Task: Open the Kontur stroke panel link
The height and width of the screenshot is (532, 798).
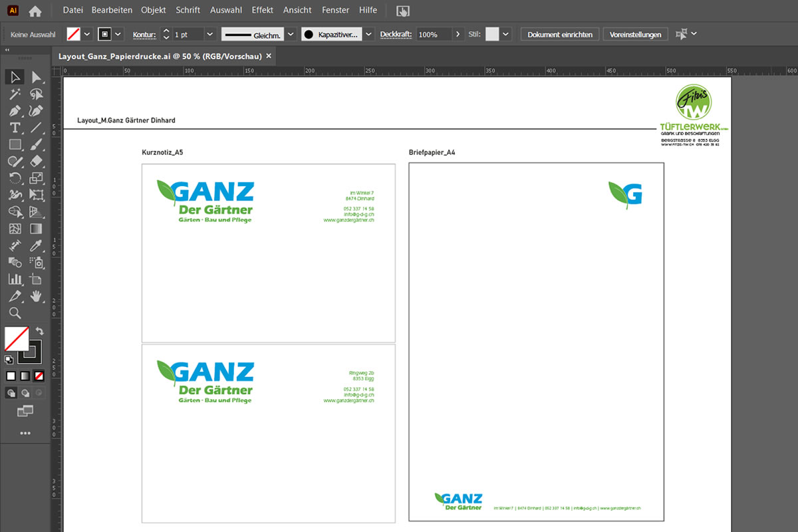Action: [144, 34]
